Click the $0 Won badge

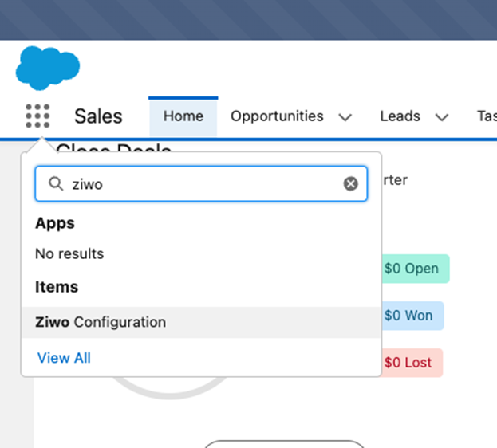[x=412, y=316]
